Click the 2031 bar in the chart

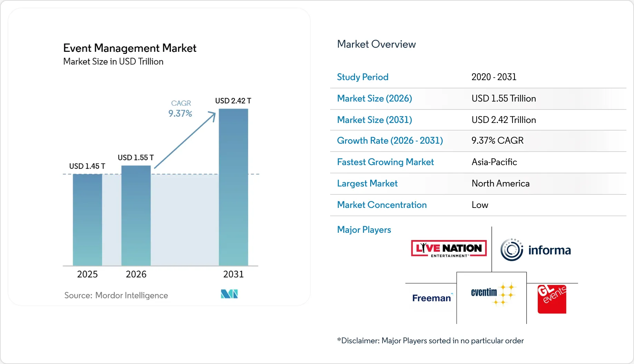click(233, 187)
